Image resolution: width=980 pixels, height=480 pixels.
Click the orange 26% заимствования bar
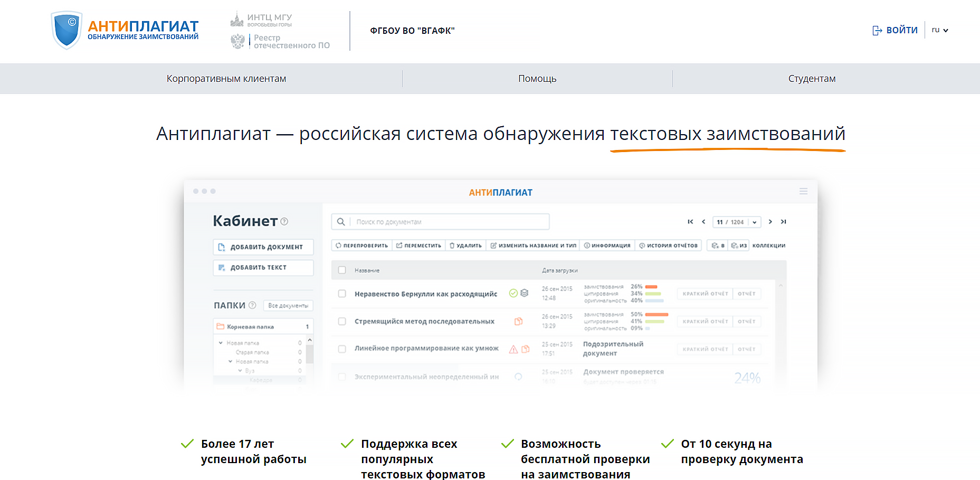pos(651,287)
